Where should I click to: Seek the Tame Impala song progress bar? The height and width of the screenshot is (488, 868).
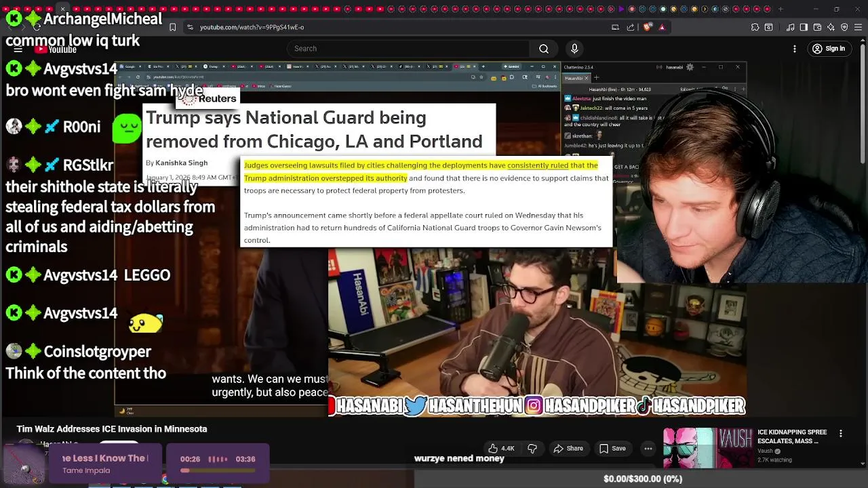tap(218, 470)
